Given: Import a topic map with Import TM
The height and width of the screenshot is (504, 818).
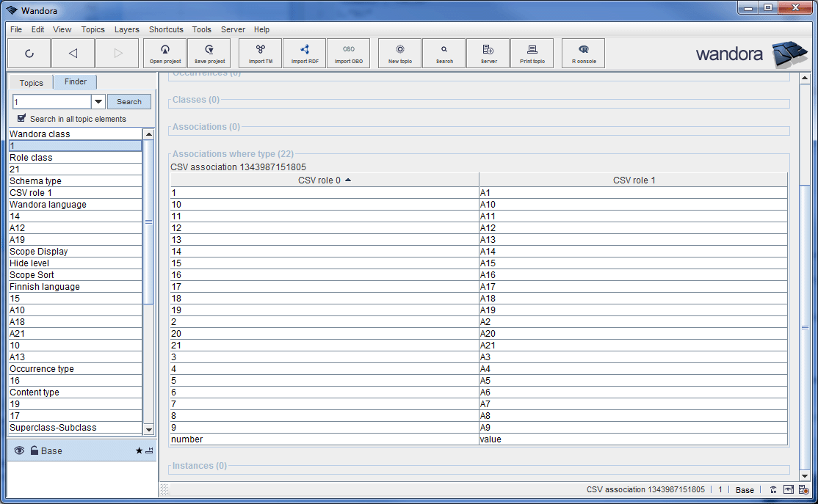Looking at the screenshot, I should click(260, 53).
